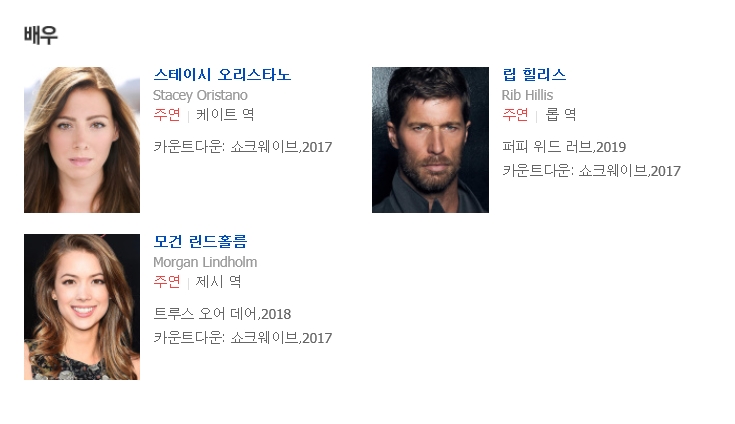Click the 케이트 역 role text
735x424 pixels.
[225, 114]
